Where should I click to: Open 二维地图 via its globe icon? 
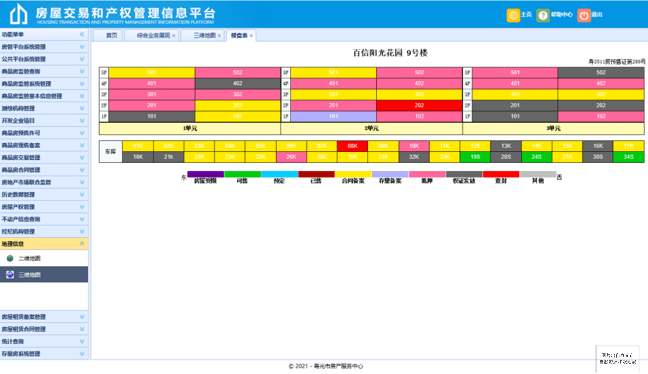[x=10, y=258]
